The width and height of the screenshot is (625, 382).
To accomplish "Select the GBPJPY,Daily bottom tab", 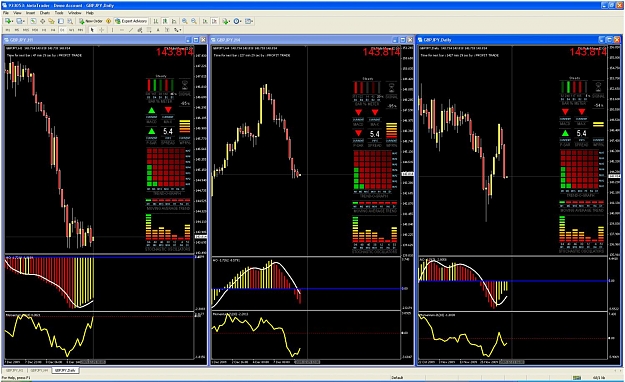I will pyautogui.click(x=66, y=370).
